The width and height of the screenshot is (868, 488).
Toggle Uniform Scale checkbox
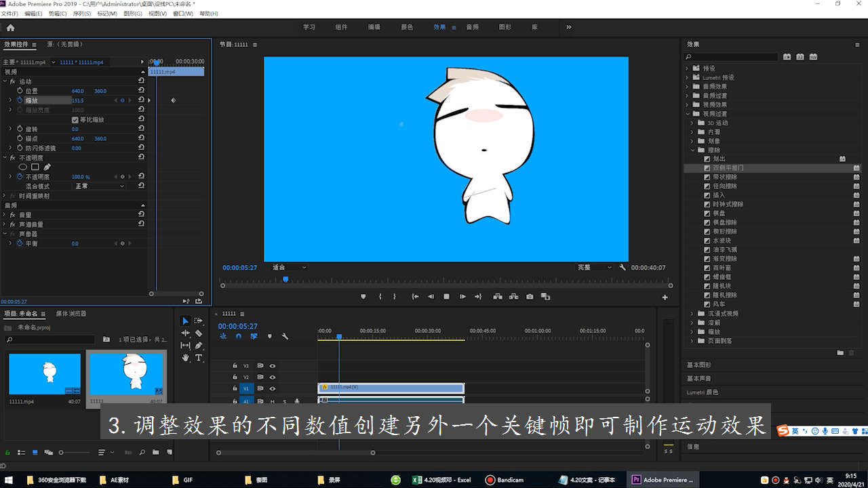[75, 119]
